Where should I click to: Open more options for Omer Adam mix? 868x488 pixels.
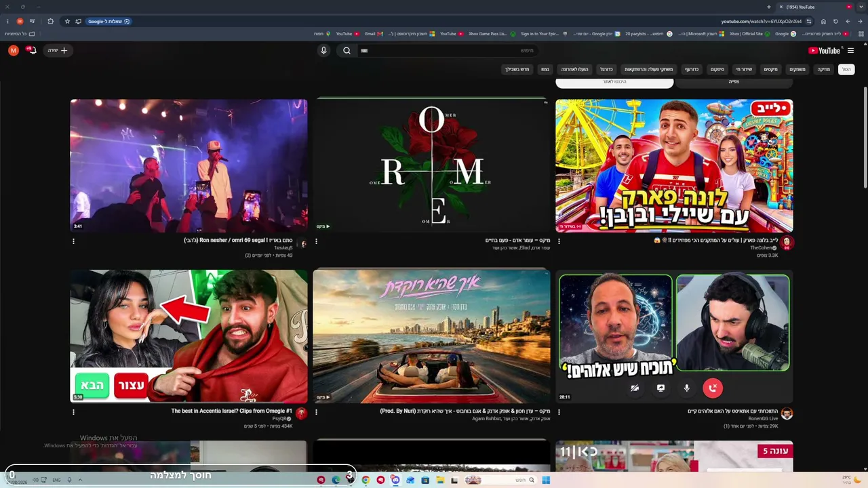[x=316, y=241]
